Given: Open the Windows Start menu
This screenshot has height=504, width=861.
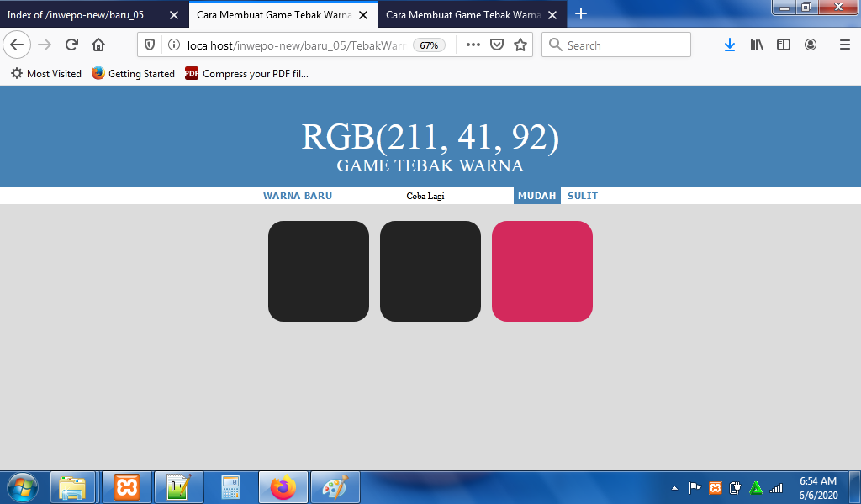Looking at the screenshot, I should point(23,487).
